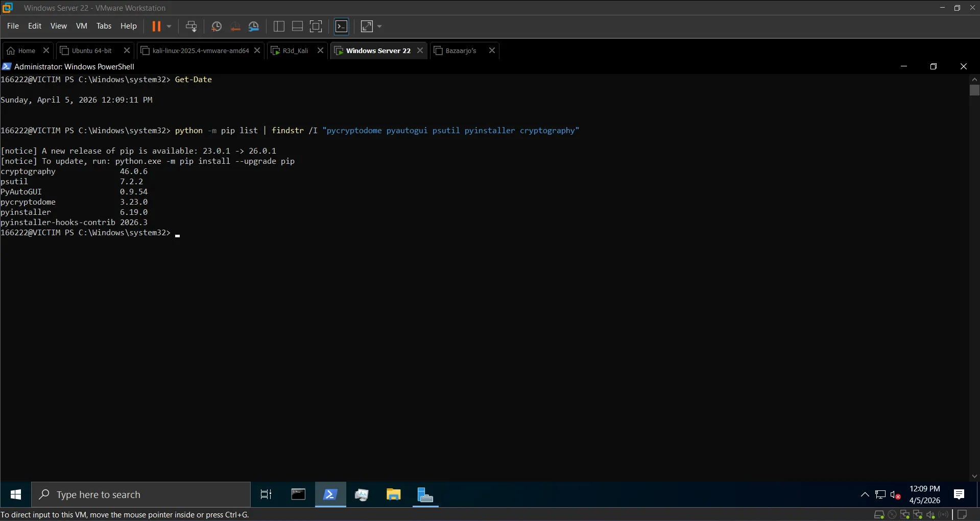The width and height of the screenshot is (980, 521).
Task: Open the Edit menu
Action: tap(35, 26)
